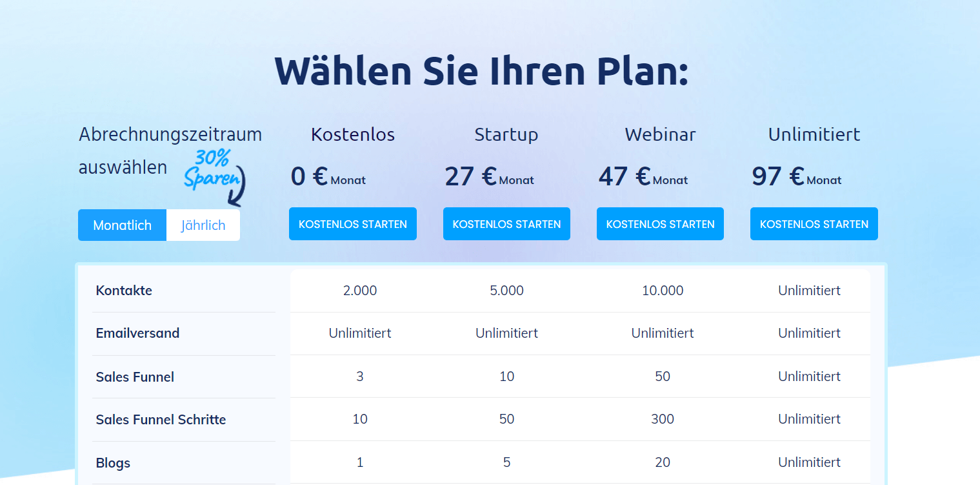Image resolution: width=980 pixels, height=485 pixels.
Task: Click the Sales Funnel Schritte label
Action: (161, 419)
